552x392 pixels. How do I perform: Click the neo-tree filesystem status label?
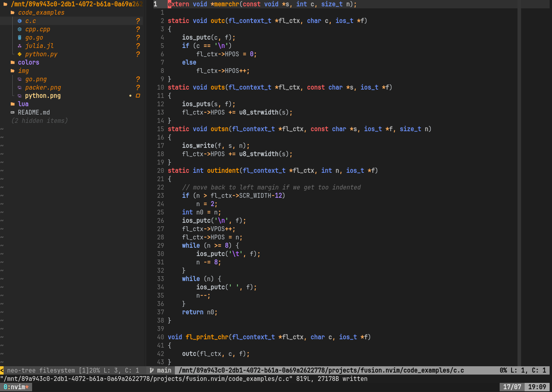(41, 370)
